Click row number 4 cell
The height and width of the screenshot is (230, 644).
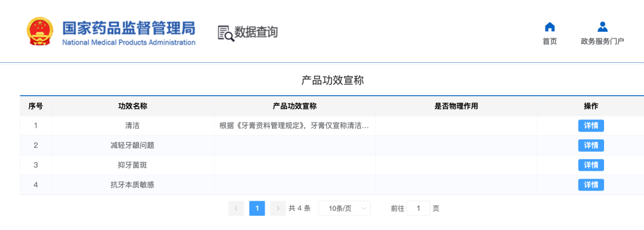pos(36,185)
